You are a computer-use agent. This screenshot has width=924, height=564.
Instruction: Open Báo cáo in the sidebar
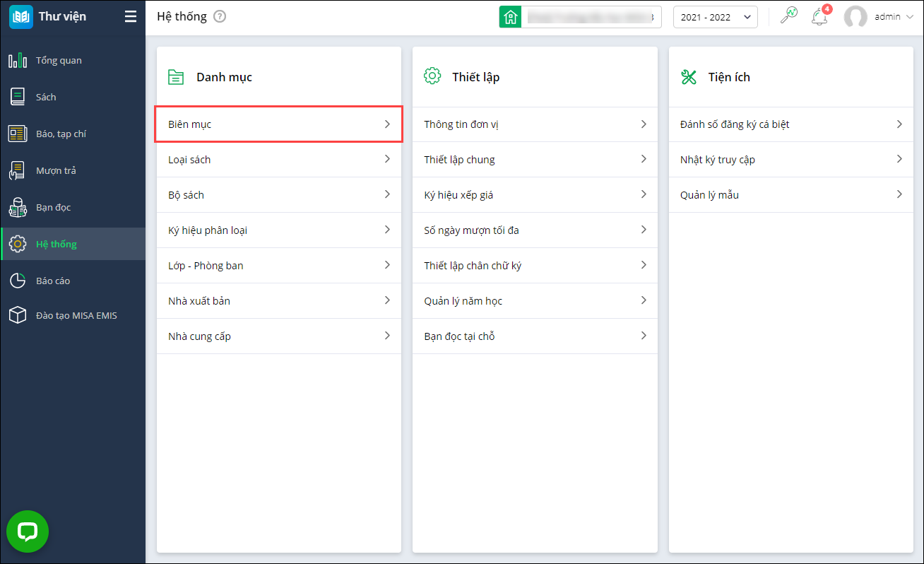click(x=53, y=281)
